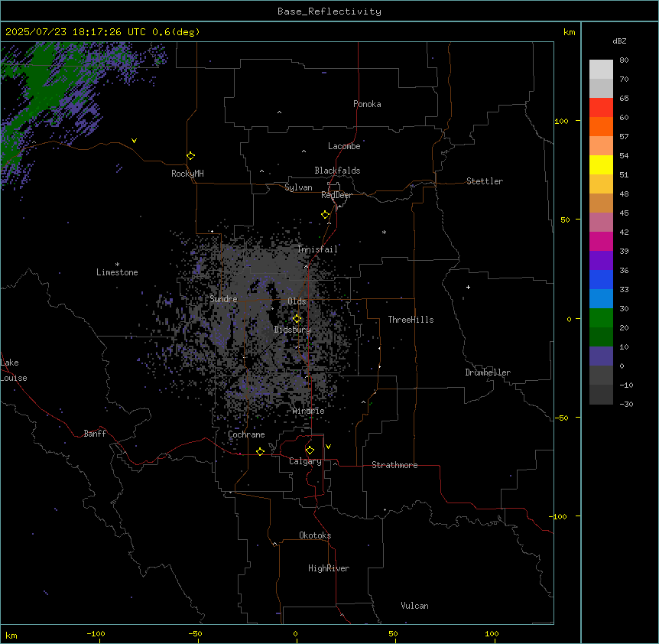
Task: Click the asterisk marker east of Innisfail
Action: point(384,232)
